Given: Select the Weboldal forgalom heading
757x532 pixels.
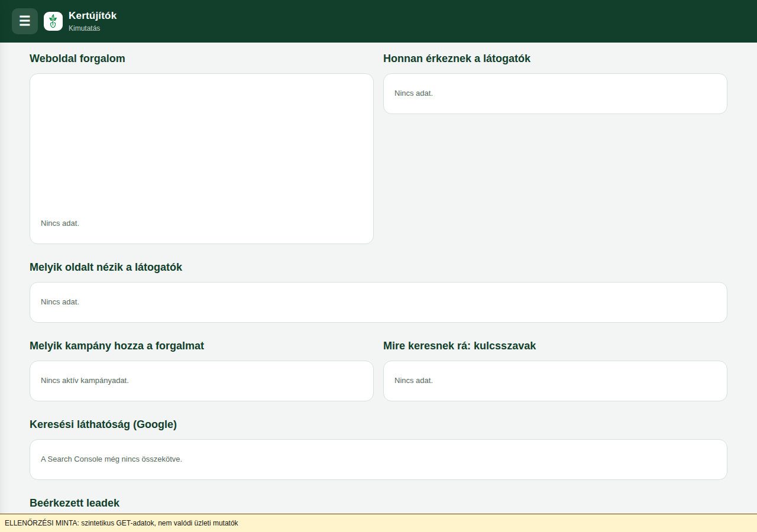Looking at the screenshot, I should [77, 59].
